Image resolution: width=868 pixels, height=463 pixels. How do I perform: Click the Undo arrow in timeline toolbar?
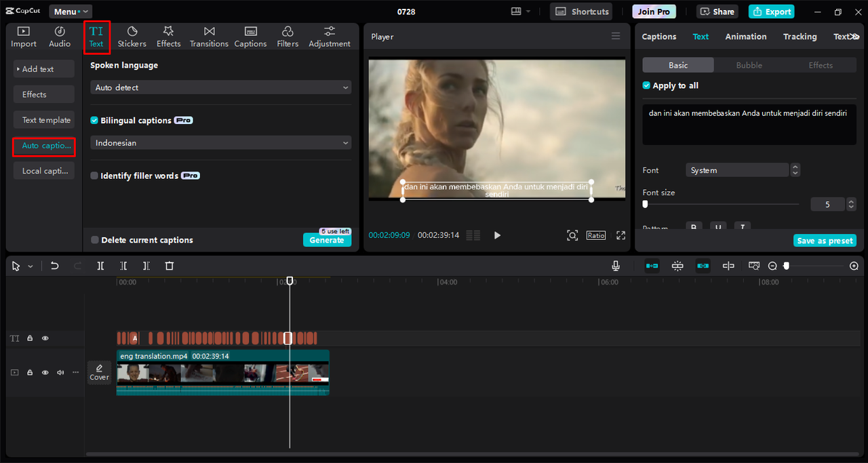click(x=55, y=266)
